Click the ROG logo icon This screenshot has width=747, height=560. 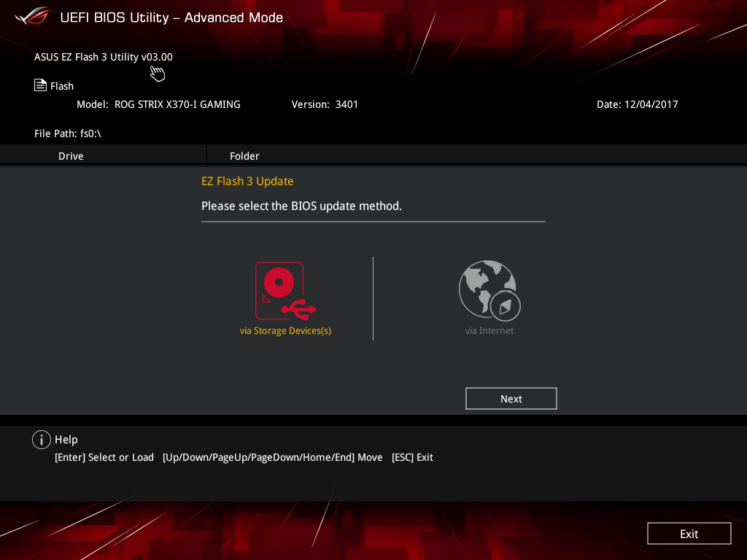coord(32,16)
